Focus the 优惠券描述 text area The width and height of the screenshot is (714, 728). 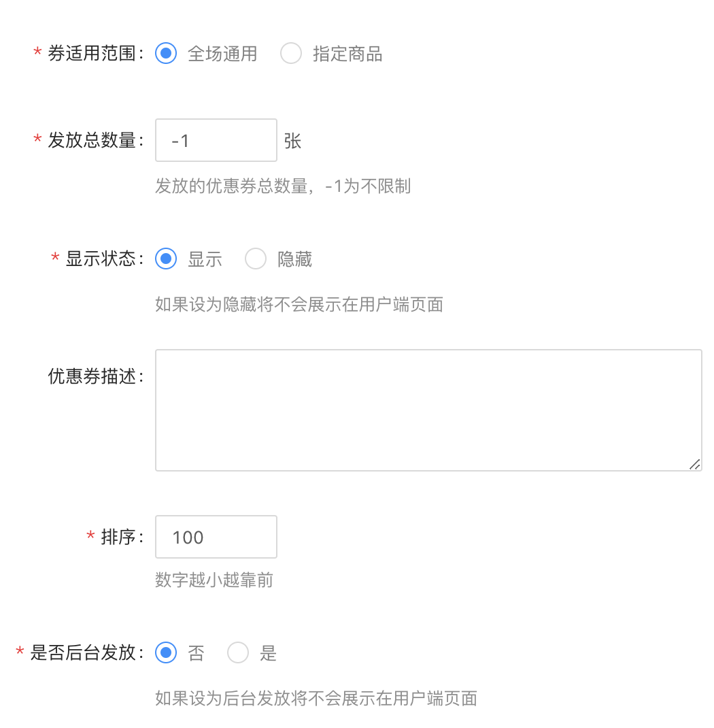coord(428,410)
